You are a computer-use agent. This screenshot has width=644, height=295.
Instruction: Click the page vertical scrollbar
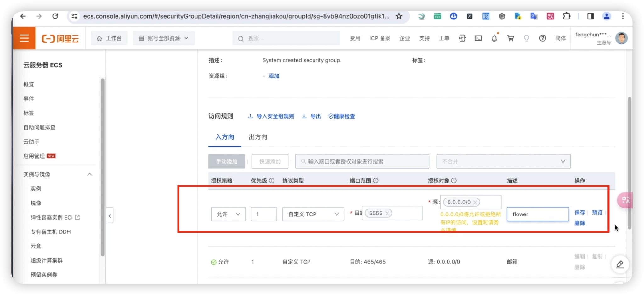click(629, 164)
